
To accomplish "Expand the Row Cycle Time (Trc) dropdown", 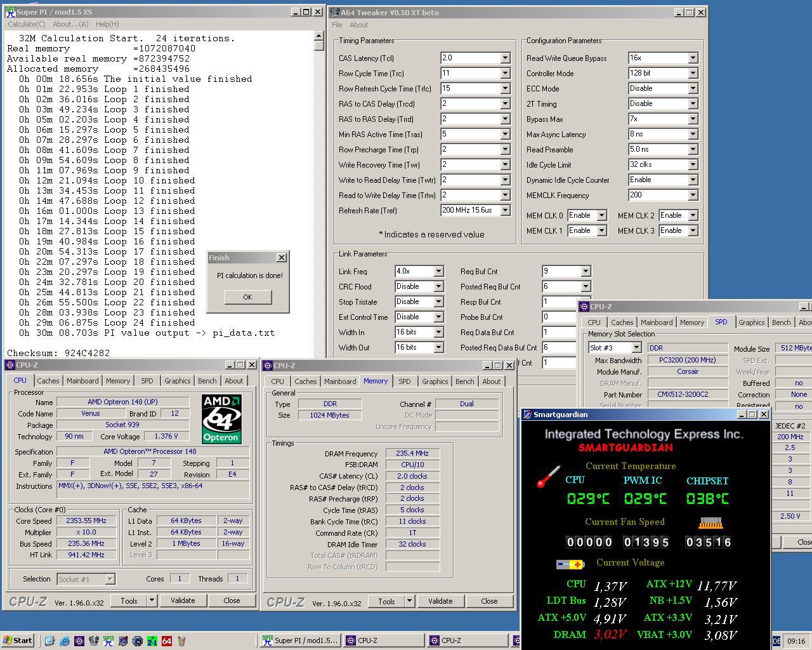I will pos(505,73).
